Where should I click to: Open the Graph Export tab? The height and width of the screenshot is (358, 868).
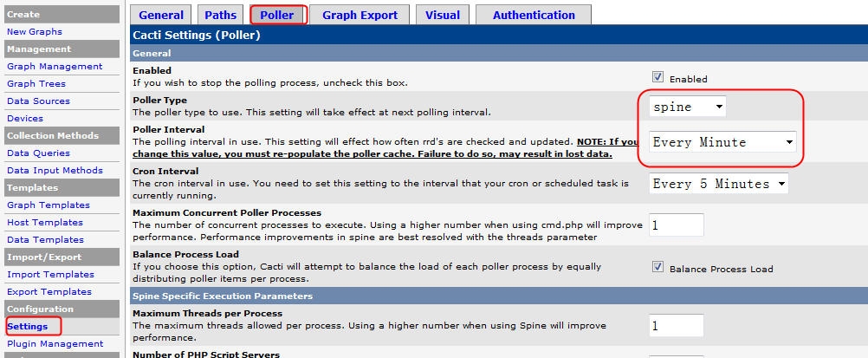[360, 15]
